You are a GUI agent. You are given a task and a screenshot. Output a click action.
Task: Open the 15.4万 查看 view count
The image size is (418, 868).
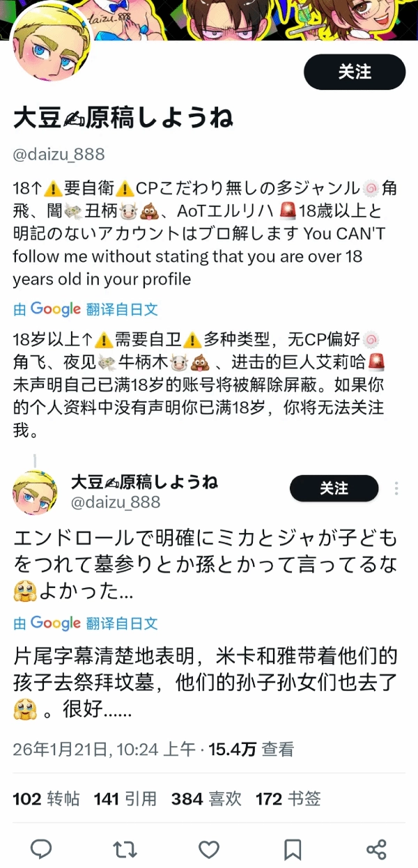click(251, 749)
